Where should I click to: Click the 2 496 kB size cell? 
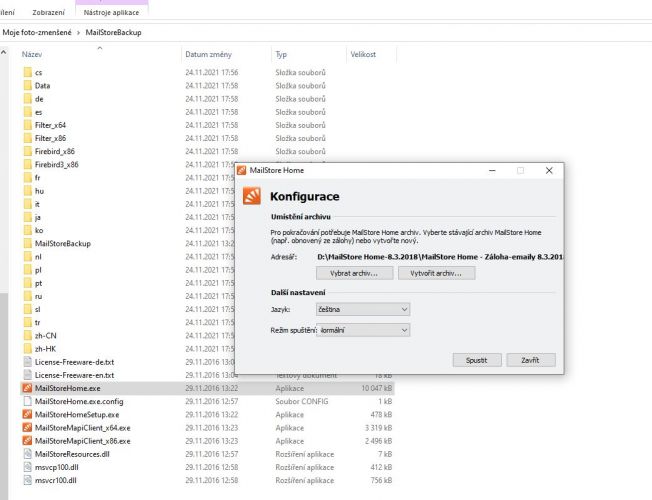coord(378,441)
